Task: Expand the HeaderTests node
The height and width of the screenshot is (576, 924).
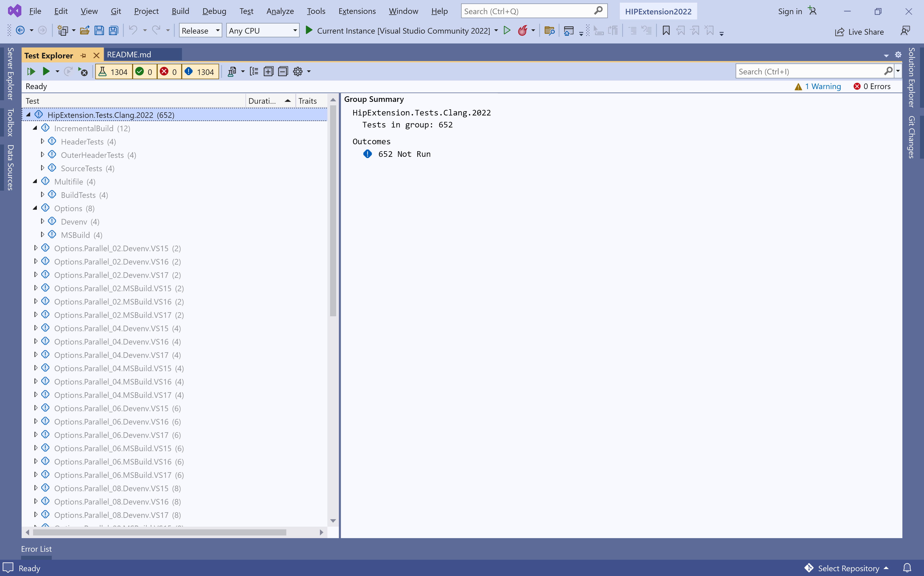Action: pyautogui.click(x=42, y=141)
